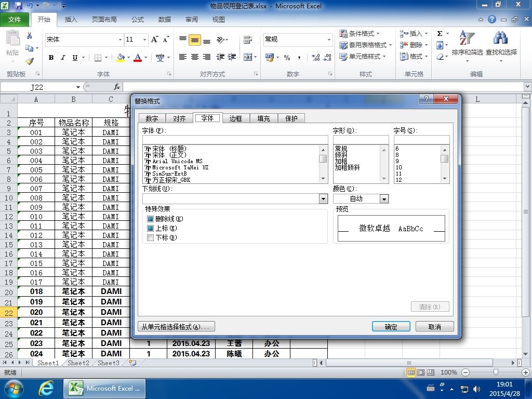Click the Format Painter brush icon

pyautogui.click(x=30, y=61)
